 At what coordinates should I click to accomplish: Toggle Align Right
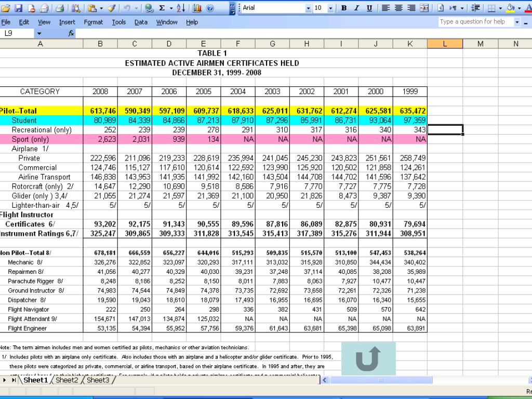411,8
